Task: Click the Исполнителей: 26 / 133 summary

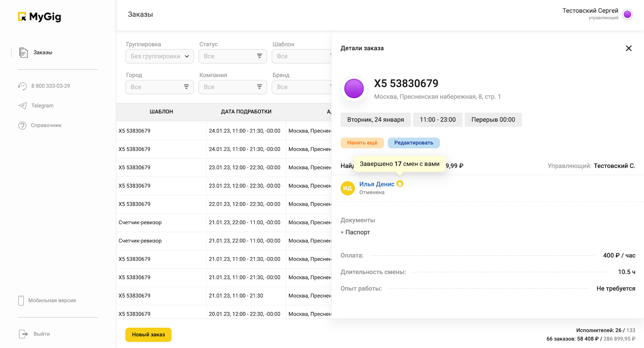Action: [606, 330]
